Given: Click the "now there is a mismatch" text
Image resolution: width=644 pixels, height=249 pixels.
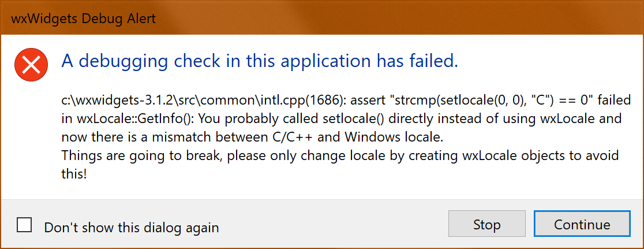Looking at the screenshot, I should pos(129,137).
